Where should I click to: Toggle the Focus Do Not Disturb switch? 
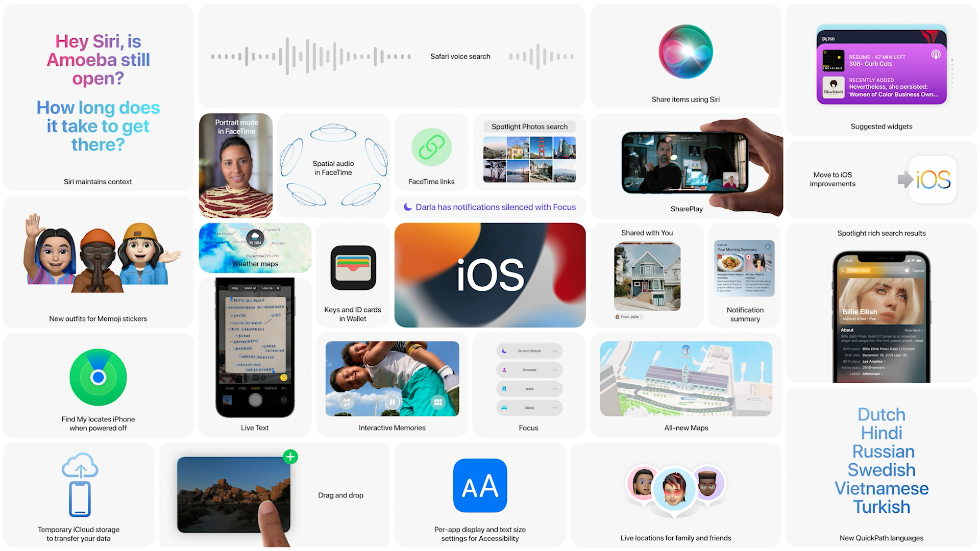pos(529,351)
